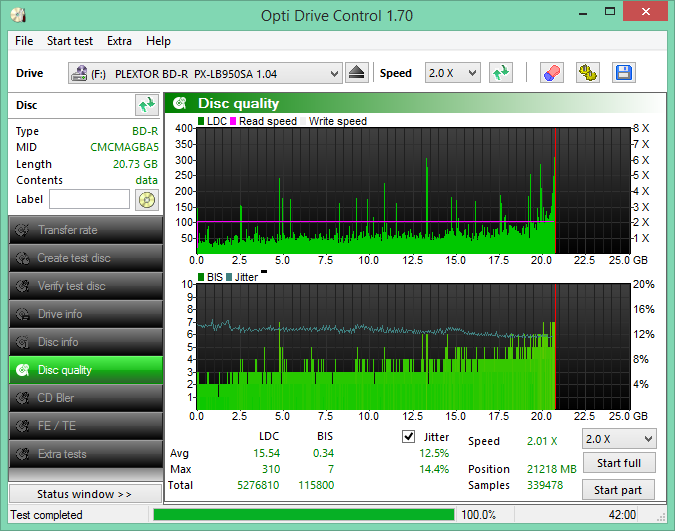Click the LDC Total value 5276810

coord(258,485)
